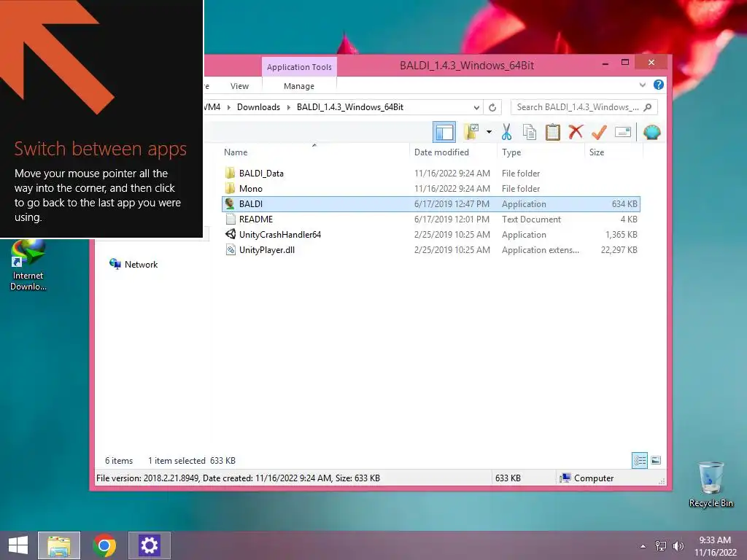The image size is (747, 560).
Task: Refresh the current folder view
Action: click(492, 107)
